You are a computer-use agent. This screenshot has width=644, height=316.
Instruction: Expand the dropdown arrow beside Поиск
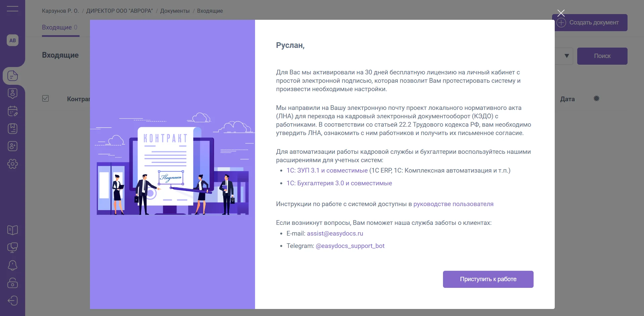pos(566,56)
